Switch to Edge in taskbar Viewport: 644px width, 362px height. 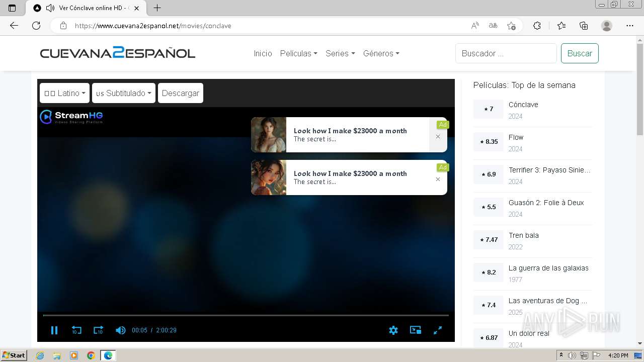pos(108,355)
